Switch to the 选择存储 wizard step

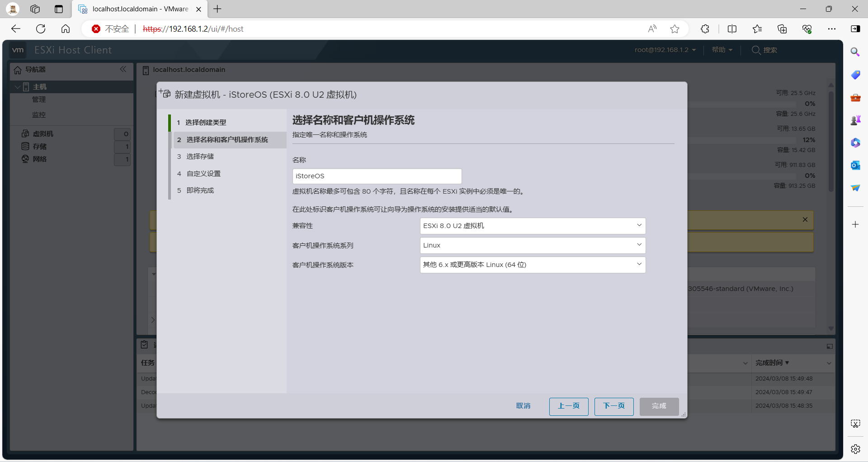[200, 156]
